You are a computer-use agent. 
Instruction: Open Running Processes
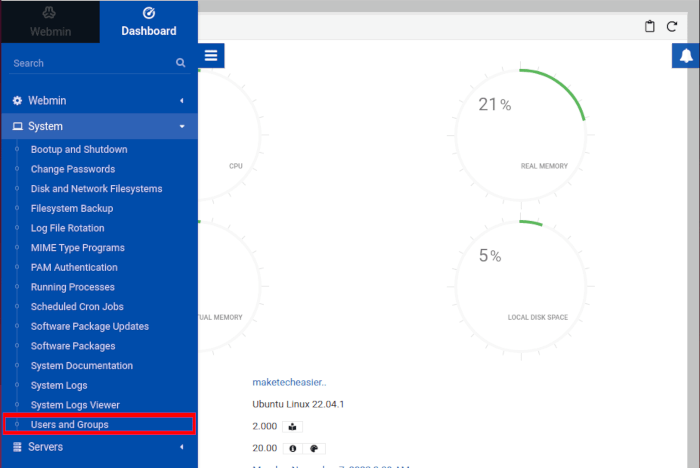click(x=73, y=287)
